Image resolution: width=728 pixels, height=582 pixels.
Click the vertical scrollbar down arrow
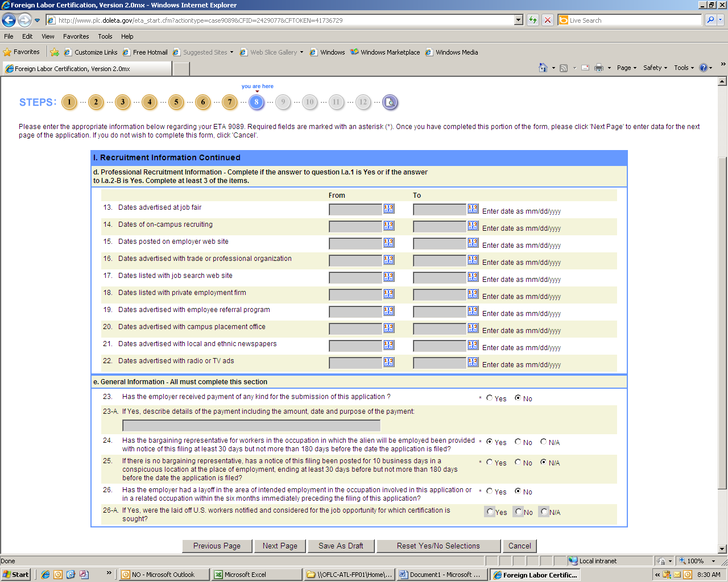[x=722, y=549]
